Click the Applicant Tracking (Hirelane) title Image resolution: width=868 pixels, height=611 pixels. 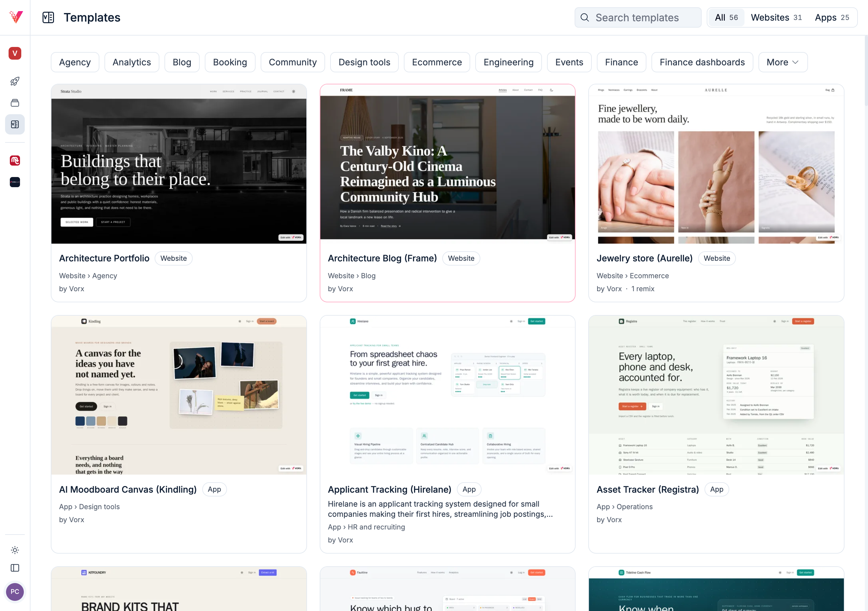pos(389,489)
